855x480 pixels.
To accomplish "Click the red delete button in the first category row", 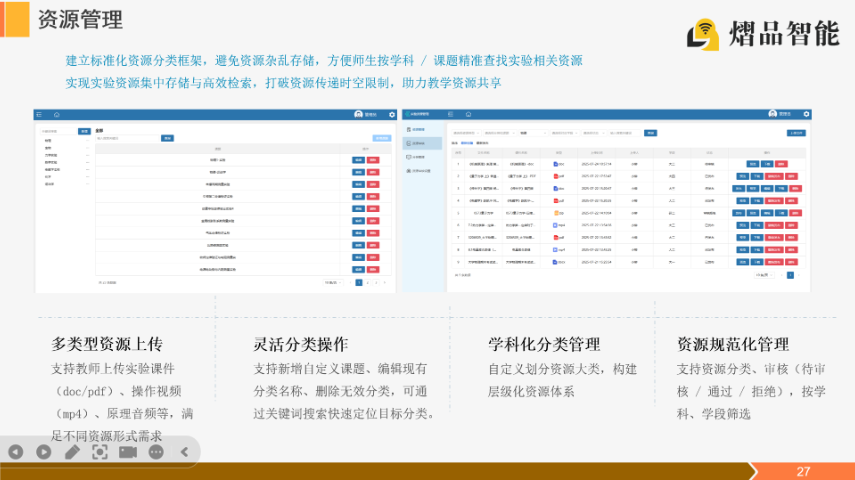I will pos(374,159).
